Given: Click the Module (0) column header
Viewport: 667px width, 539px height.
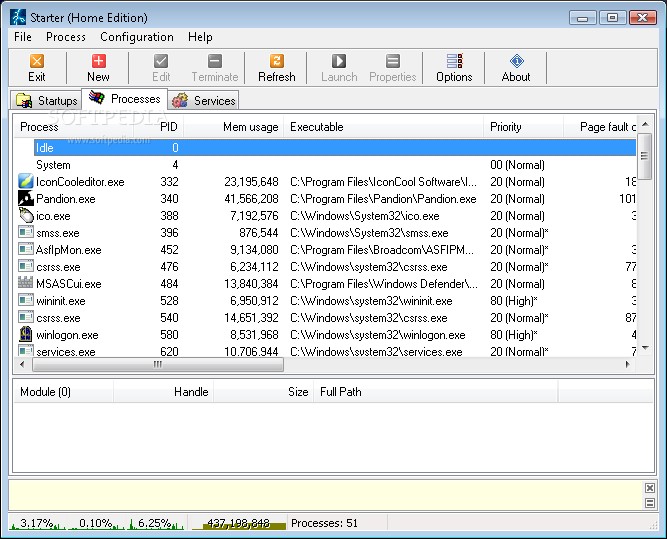Looking at the screenshot, I should click(x=63, y=392).
